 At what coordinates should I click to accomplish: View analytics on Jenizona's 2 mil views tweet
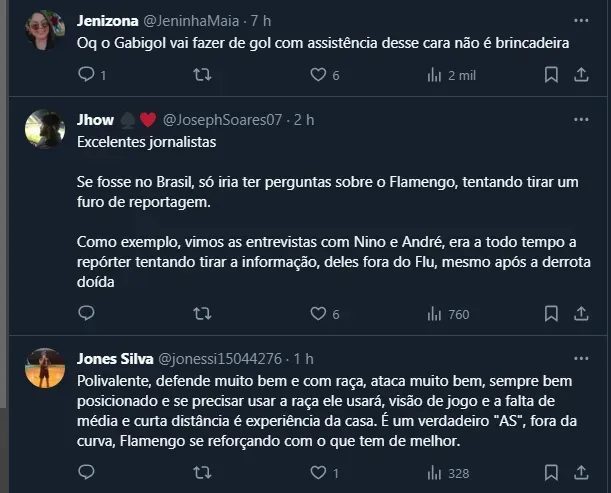tap(434, 74)
